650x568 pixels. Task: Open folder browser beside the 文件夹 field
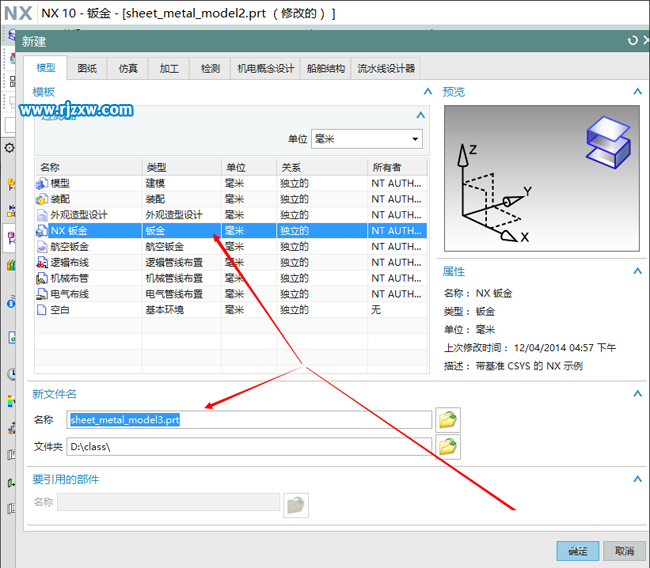[x=448, y=447]
